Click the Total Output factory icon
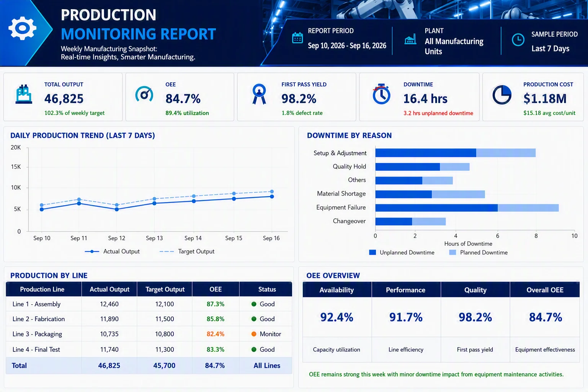 coord(24,94)
